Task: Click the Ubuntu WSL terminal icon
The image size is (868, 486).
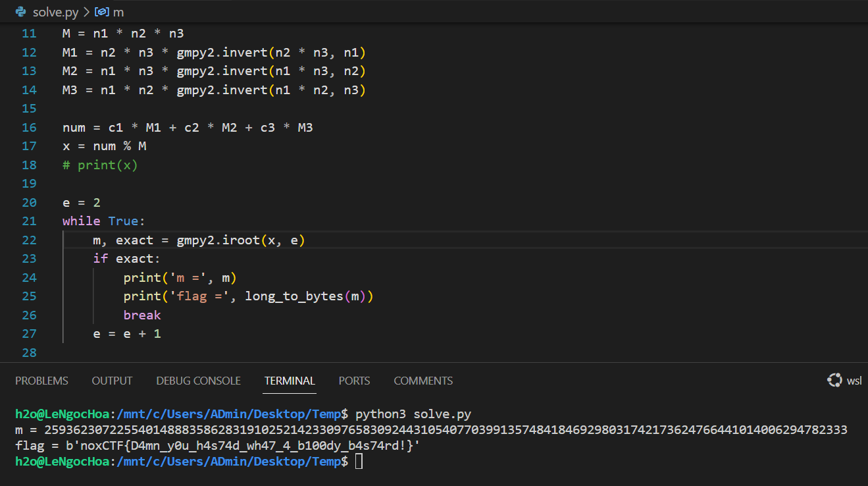Action: tap(834, 381)
